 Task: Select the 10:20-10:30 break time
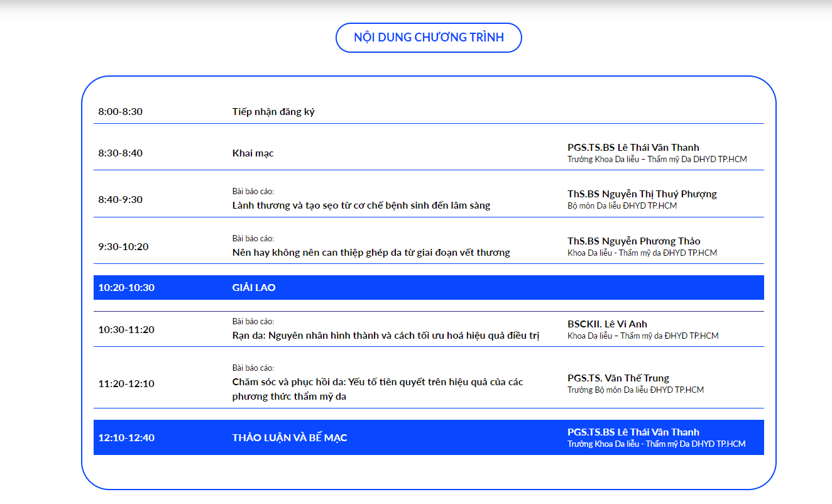tap(126, 288)
